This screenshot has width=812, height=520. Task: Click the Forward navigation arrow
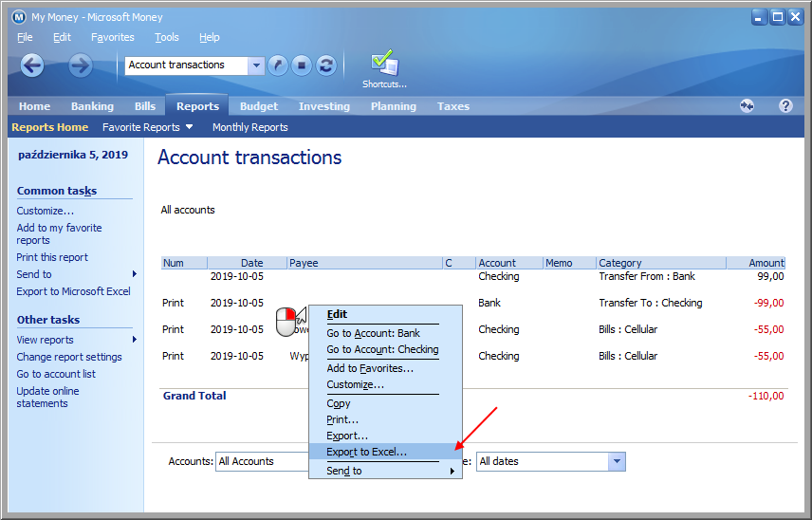81,65
